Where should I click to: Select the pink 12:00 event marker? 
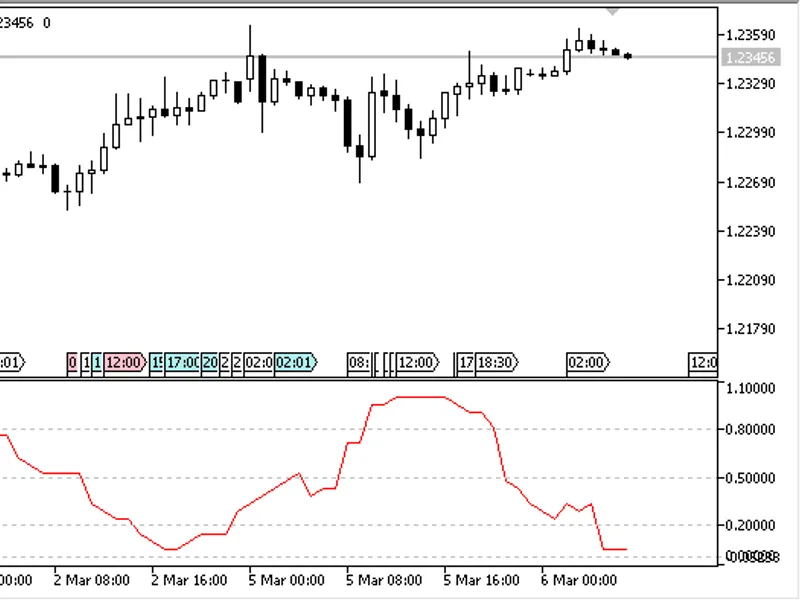pos(126,363)
